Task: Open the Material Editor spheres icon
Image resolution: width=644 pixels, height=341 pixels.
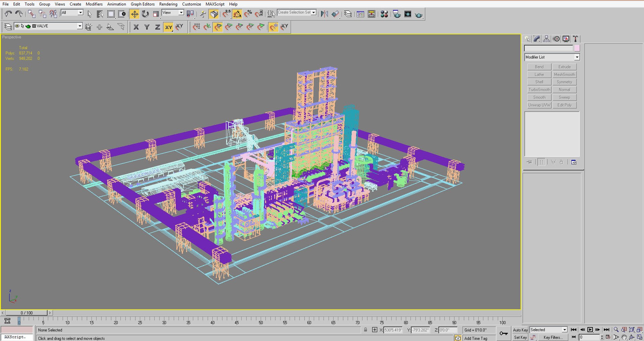Action: click(384, 14)
